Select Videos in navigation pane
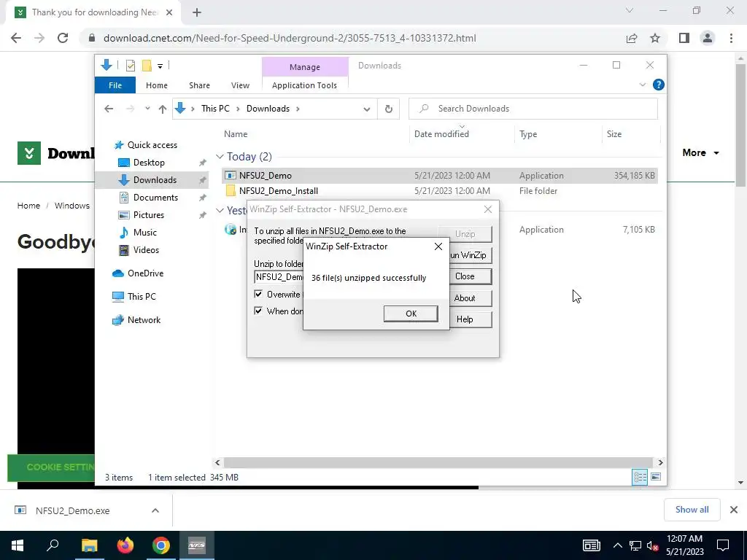 click(x=146, y=250)
